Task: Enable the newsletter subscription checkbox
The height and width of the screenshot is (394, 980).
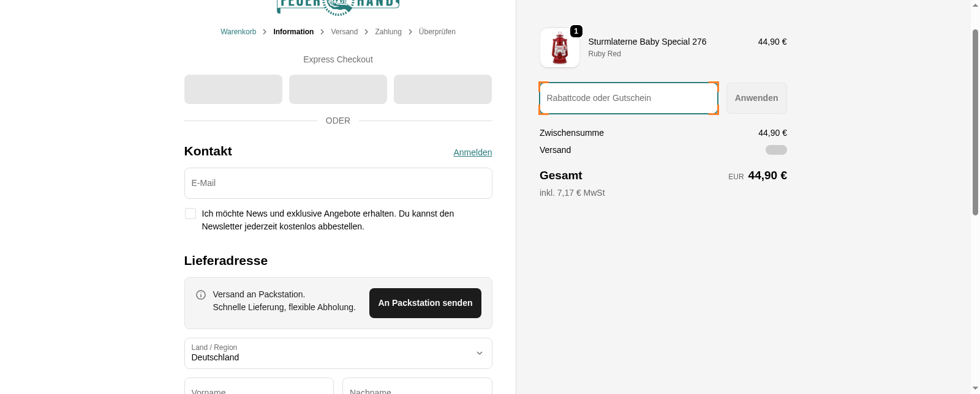Action: (190, 214)
